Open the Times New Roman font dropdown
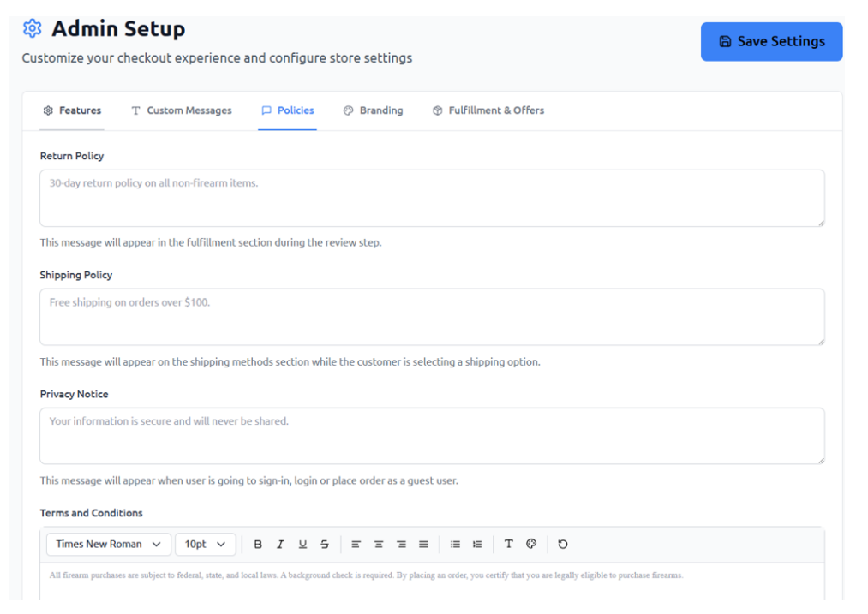The width and height of the screenshot is (868, 614). pyautogui.click(x=109, y=545)
